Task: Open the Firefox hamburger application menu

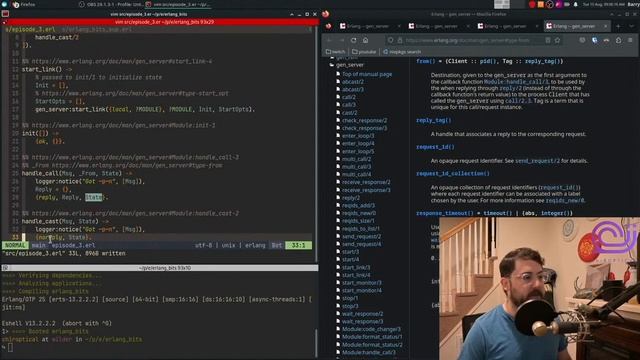Action: click(x=630, y=40)
